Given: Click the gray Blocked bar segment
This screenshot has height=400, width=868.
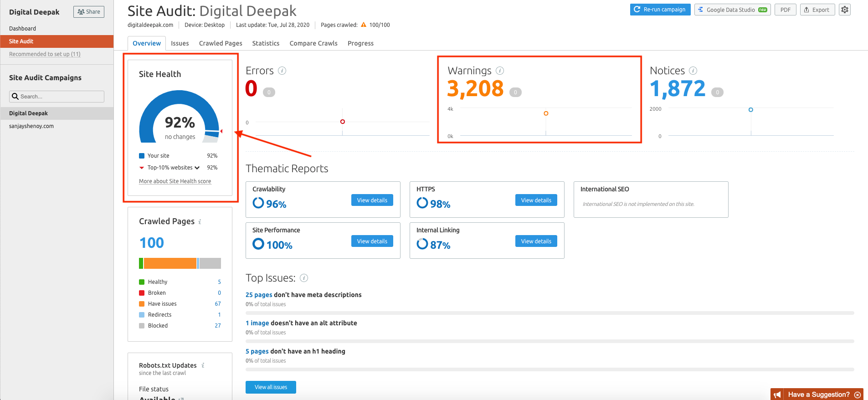Looking at the screenshot, I should tap(210, 263).
